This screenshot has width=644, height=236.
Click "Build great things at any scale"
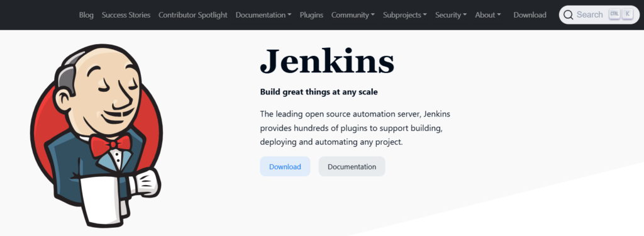[319, 92]
